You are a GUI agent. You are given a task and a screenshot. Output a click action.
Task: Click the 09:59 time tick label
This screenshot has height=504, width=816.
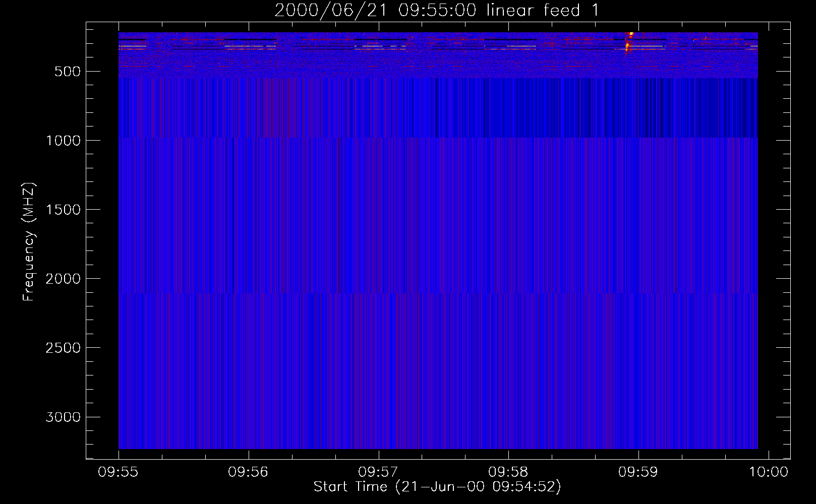[638, 472]
